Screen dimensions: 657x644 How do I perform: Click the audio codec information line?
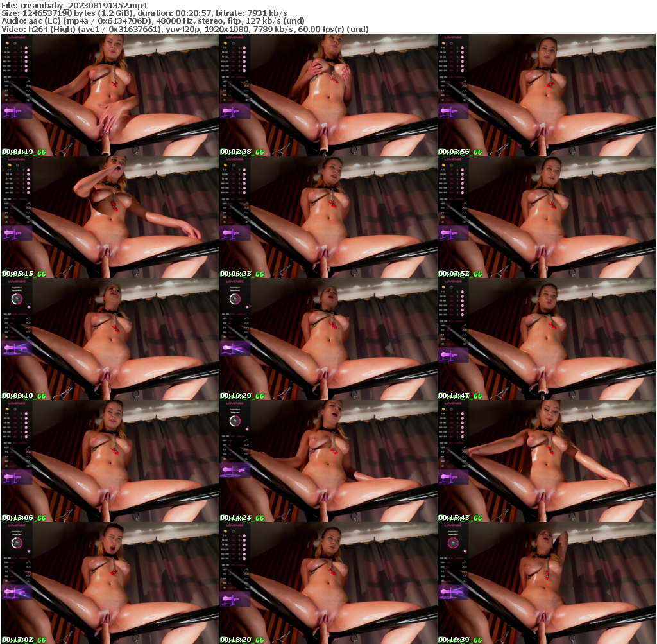point(154,20)
